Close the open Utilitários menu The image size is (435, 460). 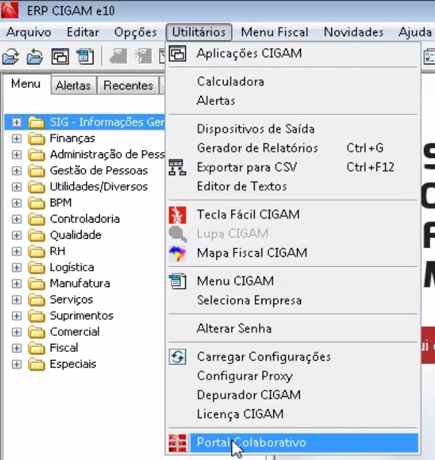point(199,32)
